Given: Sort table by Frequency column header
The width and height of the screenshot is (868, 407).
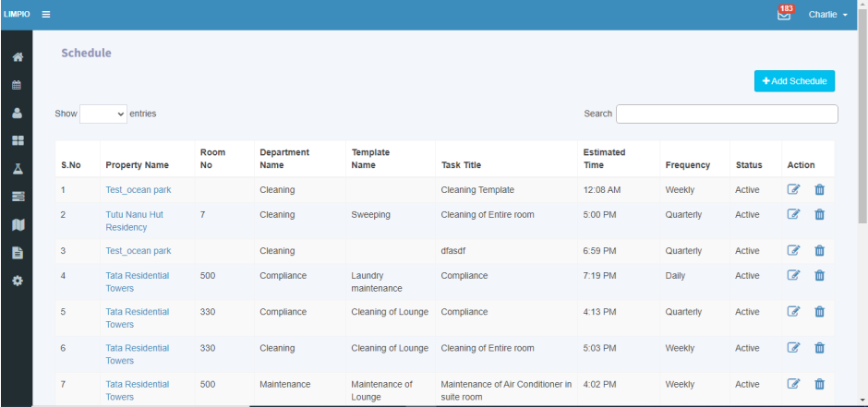Looking at the screenshot, I should coord(688,165).
